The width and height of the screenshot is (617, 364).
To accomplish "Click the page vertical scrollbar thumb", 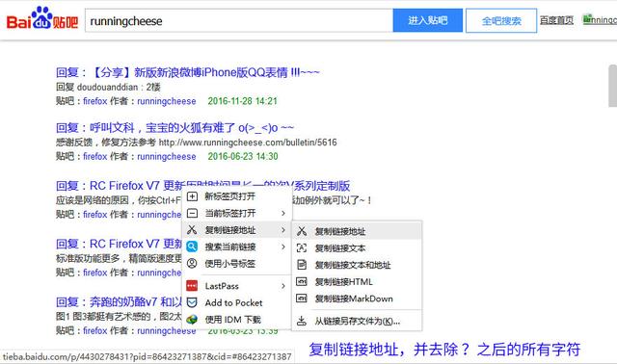I will pyautogui.click(x=613, y=86).
